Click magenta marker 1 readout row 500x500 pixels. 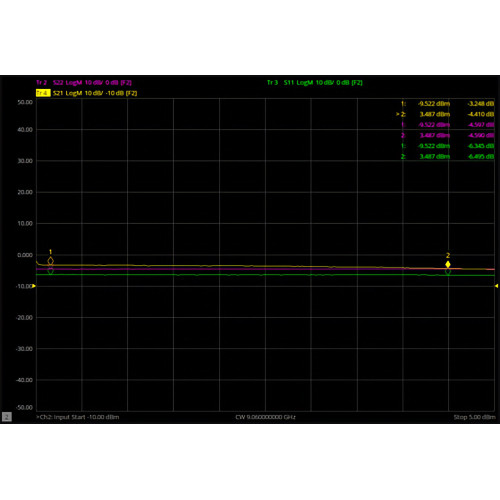click(x=447, y=125)
